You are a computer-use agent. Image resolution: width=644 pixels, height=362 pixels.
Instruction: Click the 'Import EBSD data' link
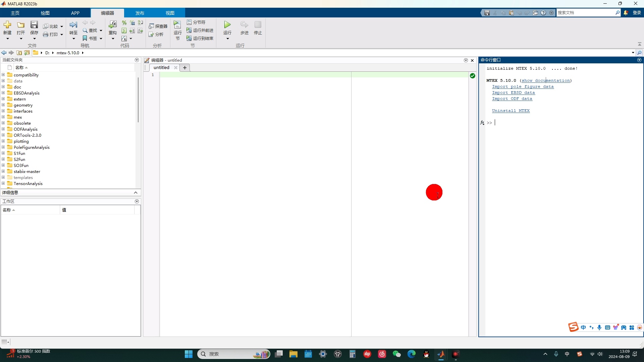pyautogui.click(x=514, y=93)
